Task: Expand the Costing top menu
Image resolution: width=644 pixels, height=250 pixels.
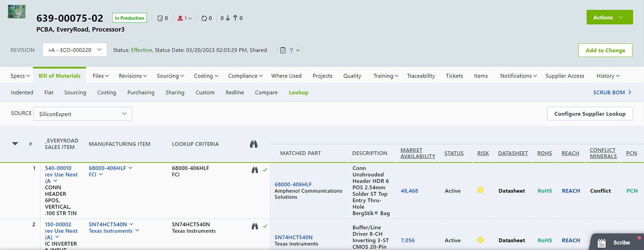Action: [x=206, y=76]
